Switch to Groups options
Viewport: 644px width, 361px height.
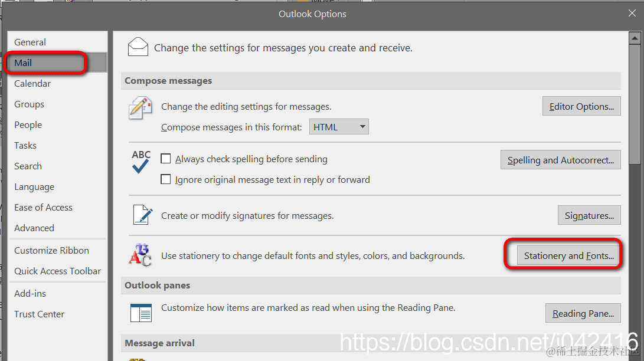[57, 104]
